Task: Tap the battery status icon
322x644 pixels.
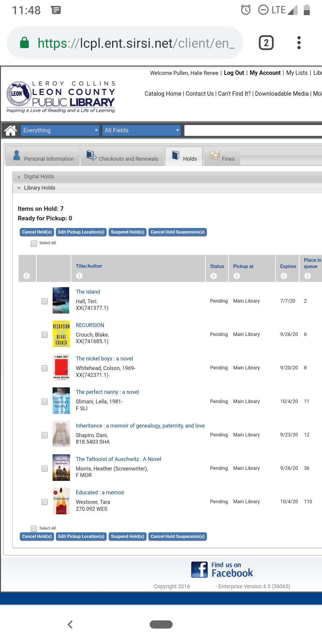Action: (307, 10)
